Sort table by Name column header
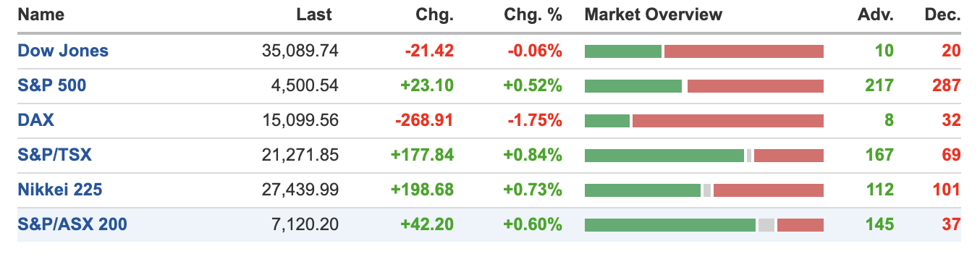Viewport: 980px width, 262px height. tap(41, 14)
